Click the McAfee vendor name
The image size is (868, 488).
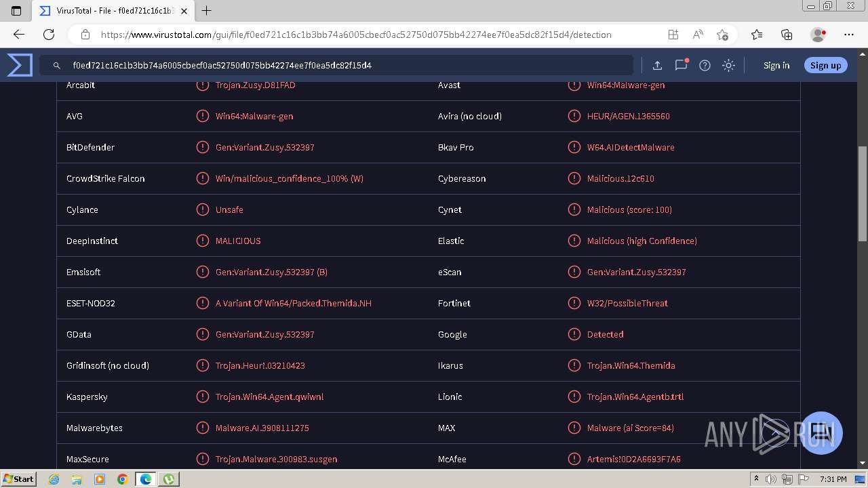click(452, 459)
